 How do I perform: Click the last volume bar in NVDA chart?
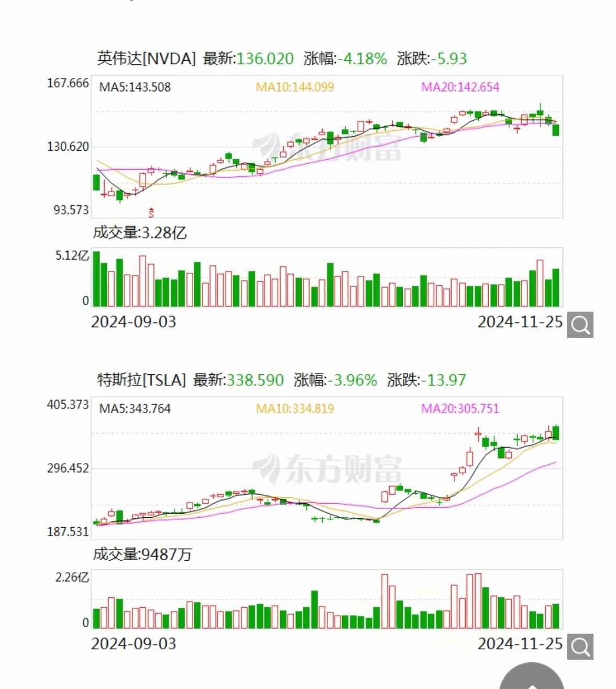[x=556, y=287]
